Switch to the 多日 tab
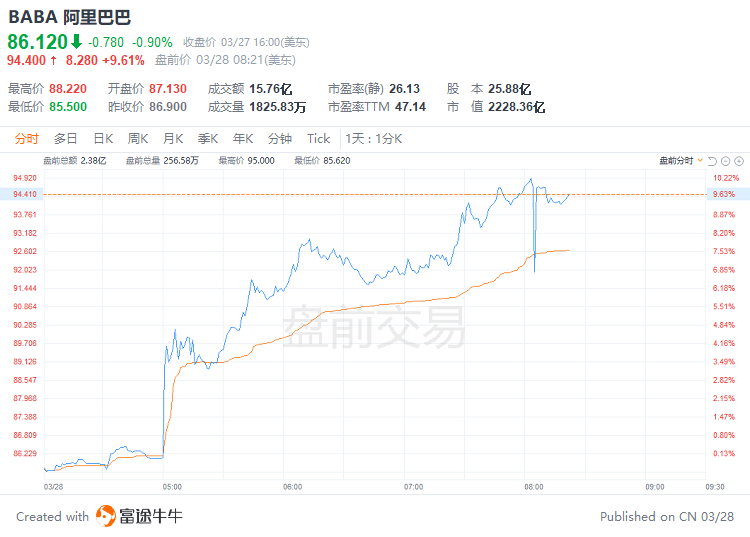Screen dimensions: 750x537 [66, 139]
